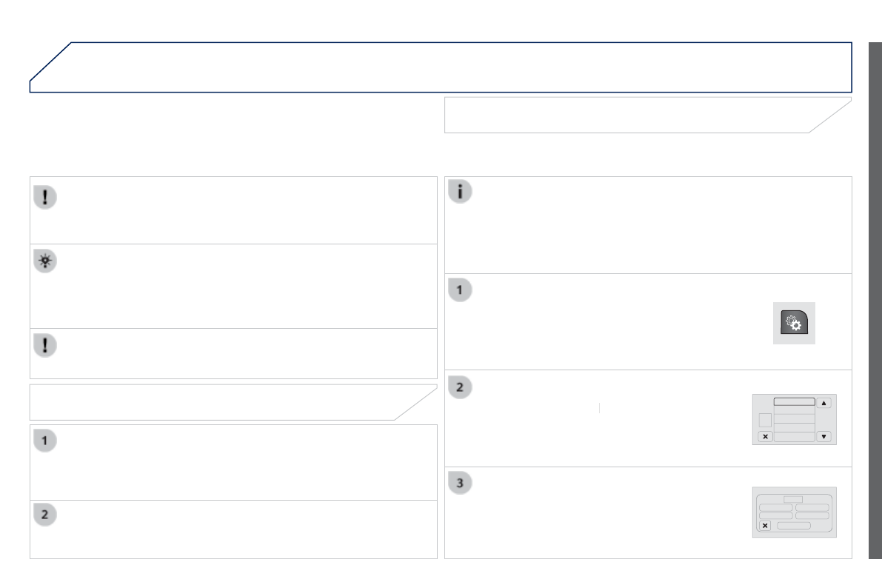Select the bottom row in the list diagram
Screen dimensions: 882x588
click(794, 437)
